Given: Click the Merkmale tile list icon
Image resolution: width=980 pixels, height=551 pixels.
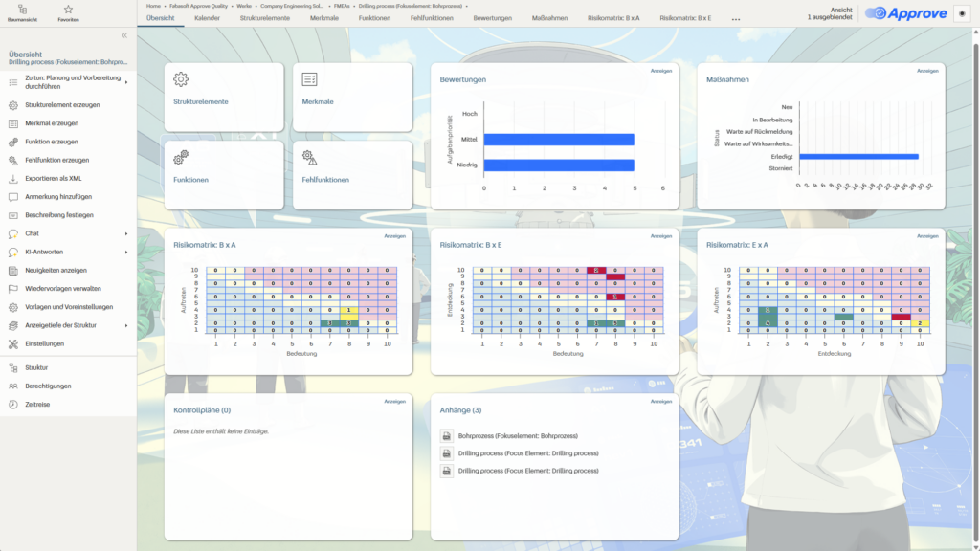Looking at the screenshot, I should 310,79.
